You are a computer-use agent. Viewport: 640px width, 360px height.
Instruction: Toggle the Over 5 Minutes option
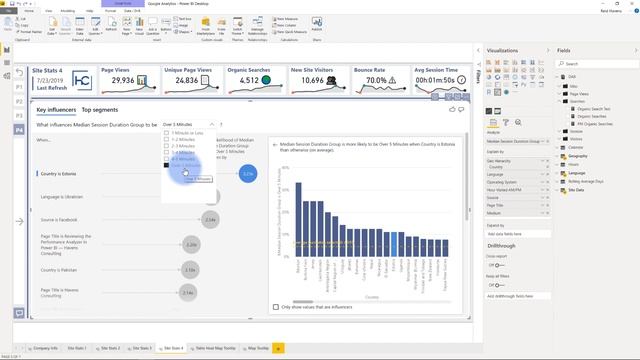pyautogui.click(x=166, y=165)
